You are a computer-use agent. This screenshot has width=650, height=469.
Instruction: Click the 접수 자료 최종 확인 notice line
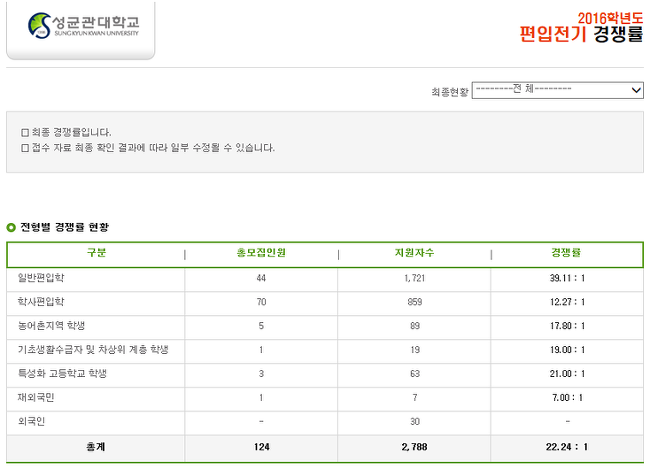tap(148, 148)
